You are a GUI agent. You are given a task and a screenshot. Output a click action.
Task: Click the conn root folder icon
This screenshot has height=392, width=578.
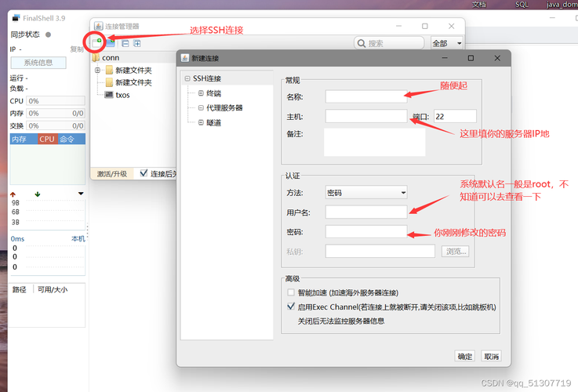click(x=96, y=58)
